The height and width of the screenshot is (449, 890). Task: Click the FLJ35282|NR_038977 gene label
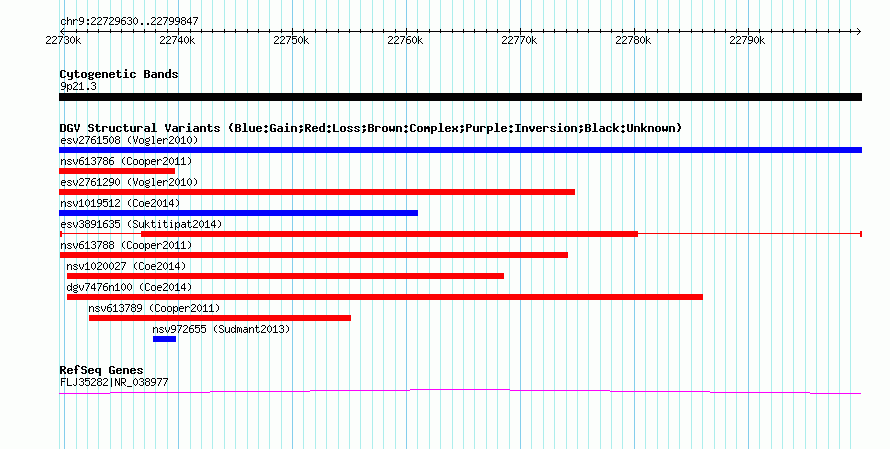[114, 383]
